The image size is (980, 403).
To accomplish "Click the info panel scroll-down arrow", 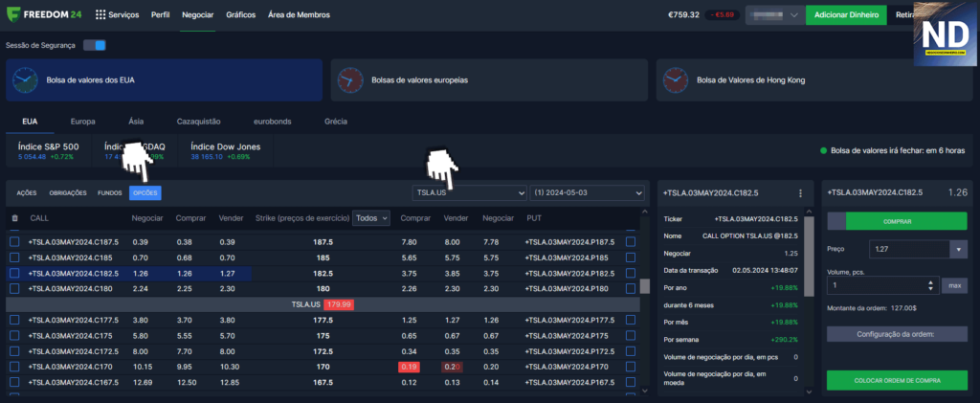I will point(810,392).
